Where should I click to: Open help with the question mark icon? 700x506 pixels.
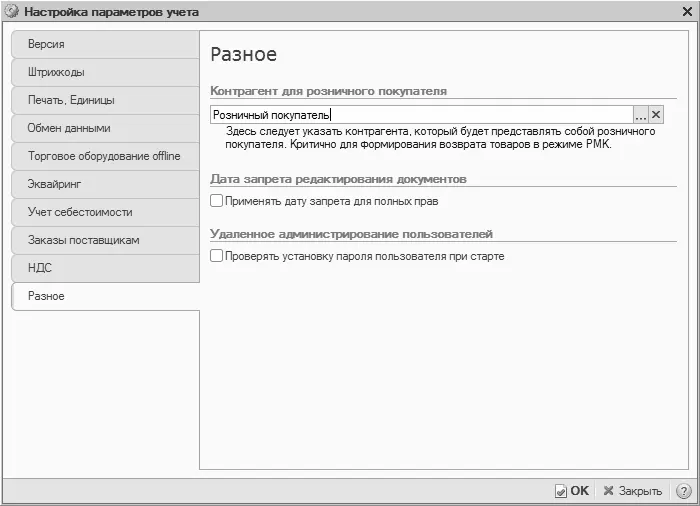tap(683, 491)
